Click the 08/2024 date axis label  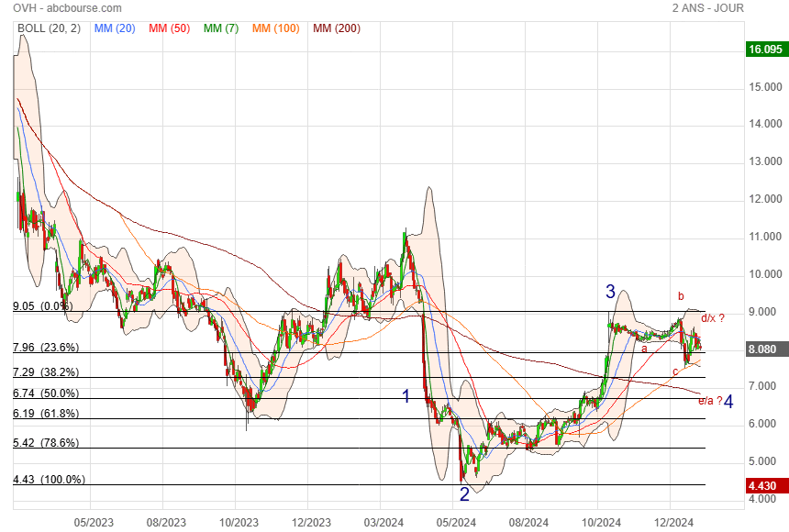[x=528, y=523]
